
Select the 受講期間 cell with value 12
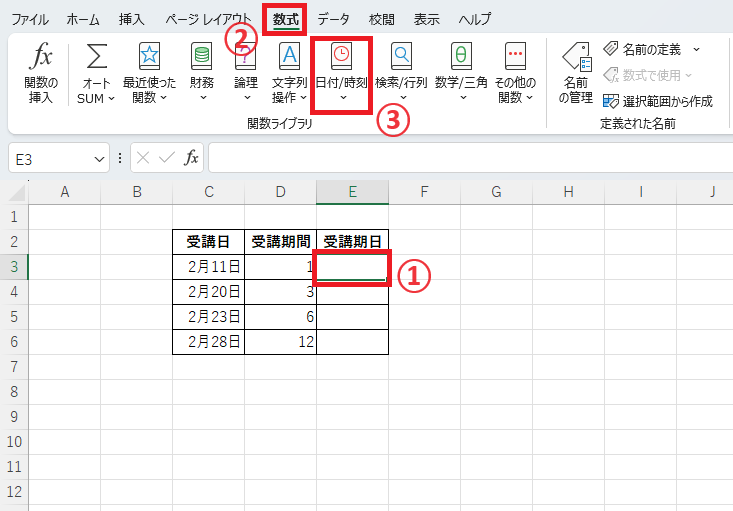point(280,342)
